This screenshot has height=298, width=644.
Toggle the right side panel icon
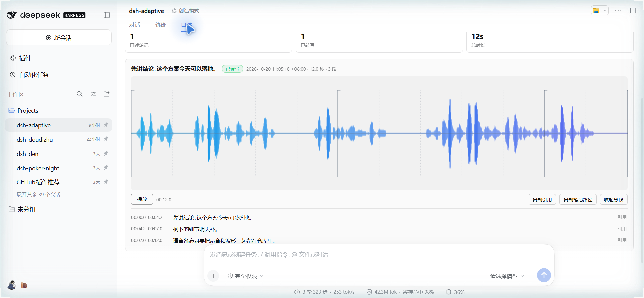click(x=633, y=10)
